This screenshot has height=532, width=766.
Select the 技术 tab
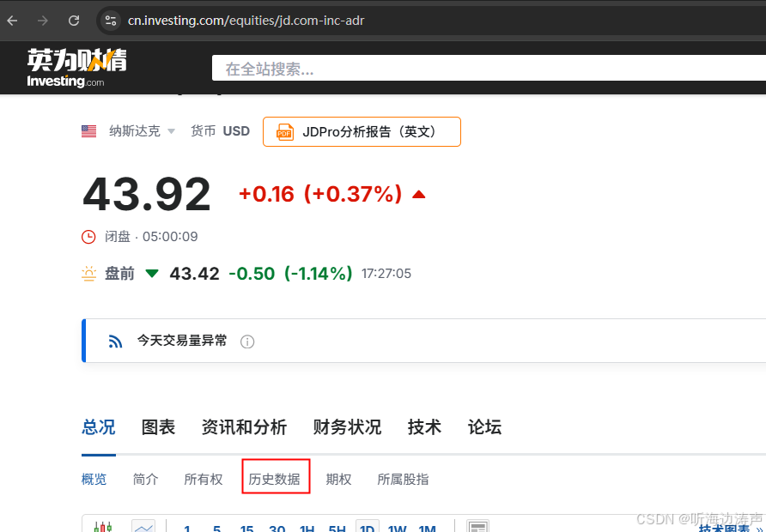[x=424, y=427]
